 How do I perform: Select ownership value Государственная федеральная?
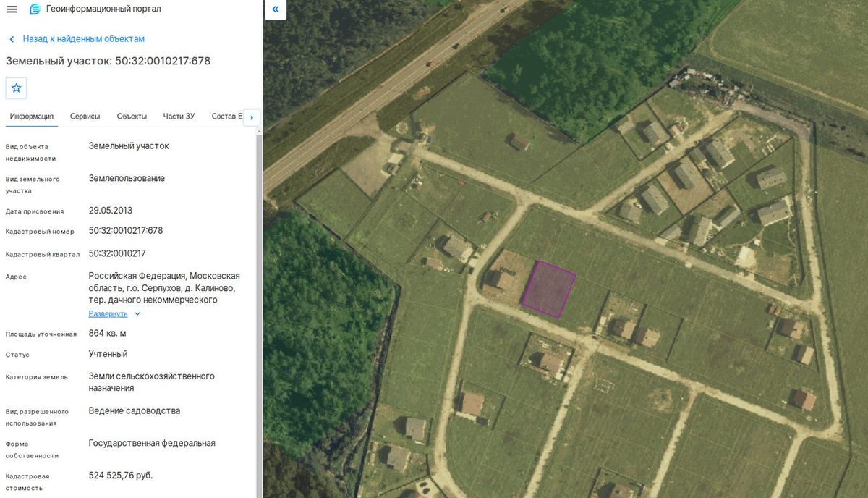point(152,443)
